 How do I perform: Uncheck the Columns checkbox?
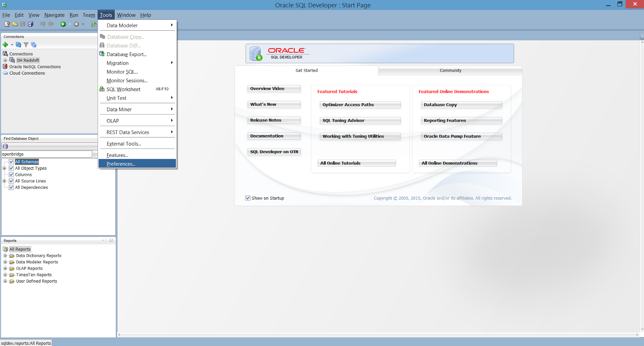point(11,175)
